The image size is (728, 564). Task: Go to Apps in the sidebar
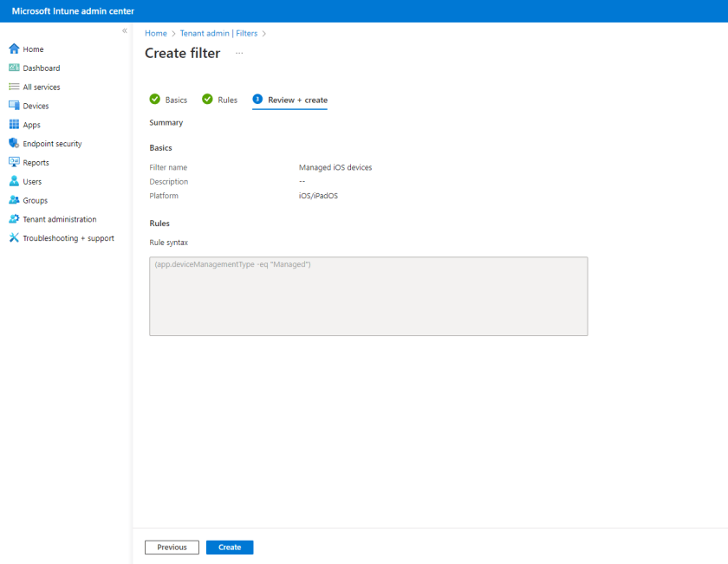click(31, 125)
